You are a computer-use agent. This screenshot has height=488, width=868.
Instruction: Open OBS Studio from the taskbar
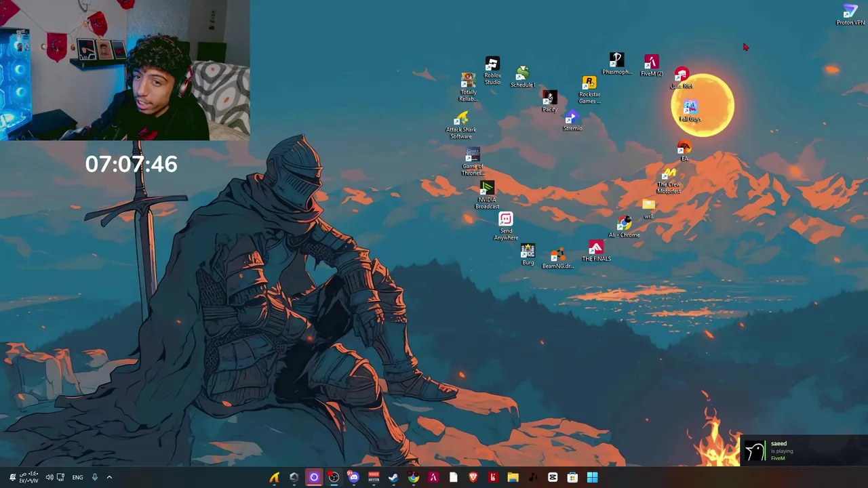tap(334, 477)
